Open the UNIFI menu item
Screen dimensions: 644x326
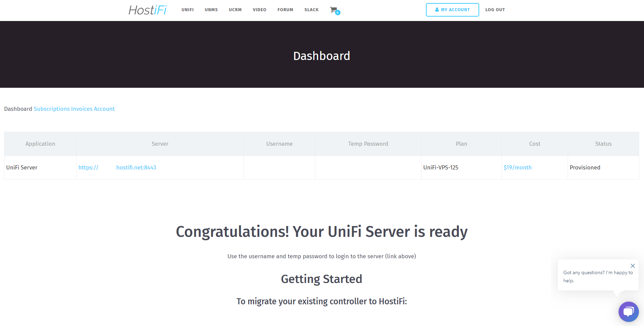188,10
